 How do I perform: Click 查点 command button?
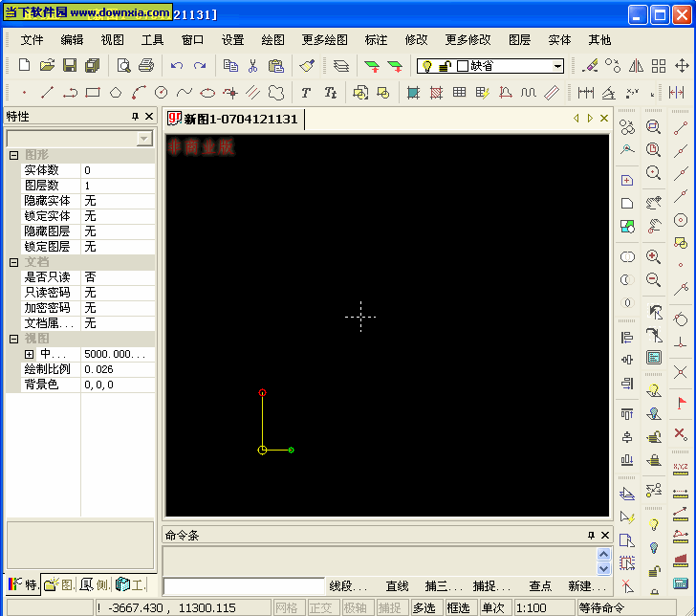pos(540,586)
